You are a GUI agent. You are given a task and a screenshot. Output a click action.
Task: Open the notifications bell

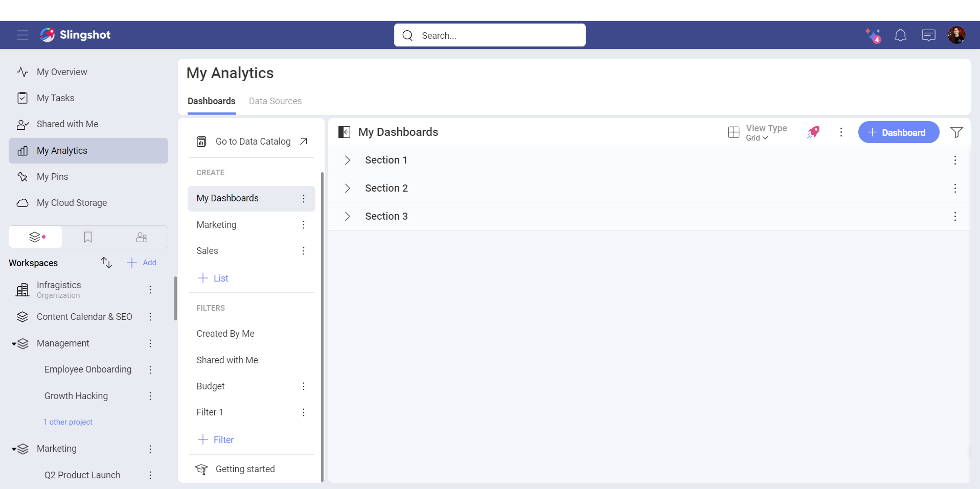[x=900, y=35]
